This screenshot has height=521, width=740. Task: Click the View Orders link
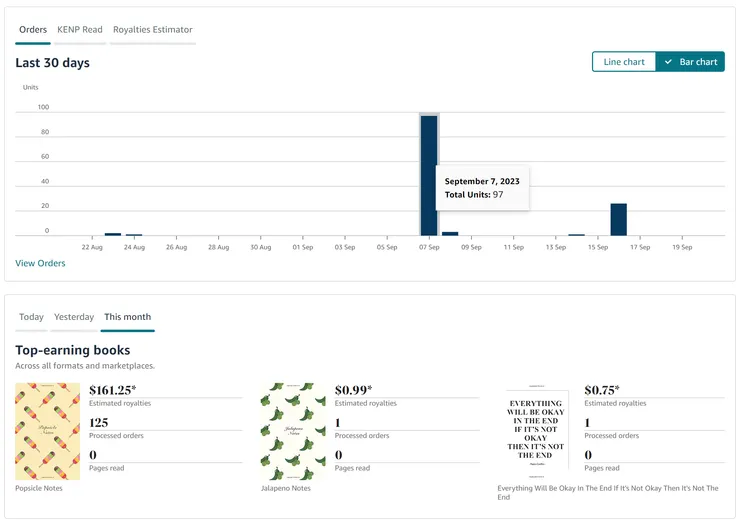[40, 263]
